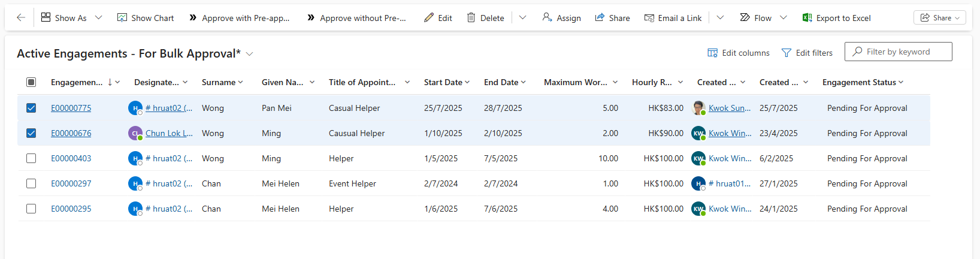Open engagement E00000676 link
980x259 pixels.
tap(71, 133)
